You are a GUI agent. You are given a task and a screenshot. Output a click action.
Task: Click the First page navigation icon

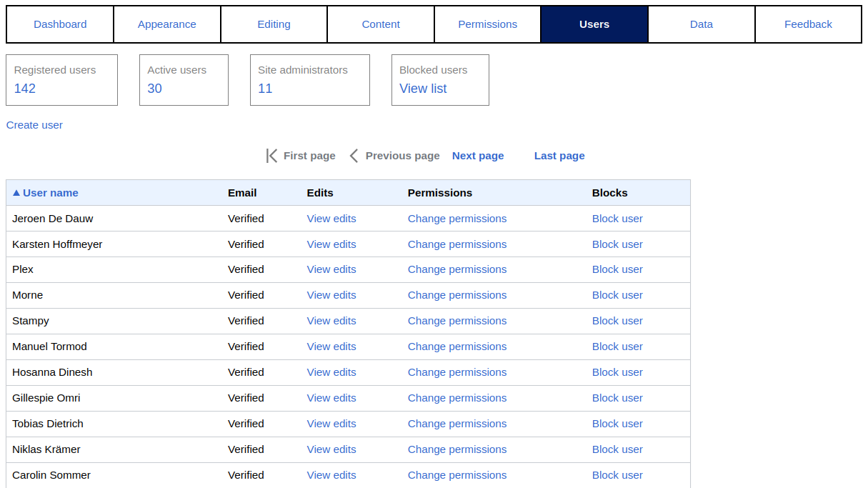click(272, 155)
